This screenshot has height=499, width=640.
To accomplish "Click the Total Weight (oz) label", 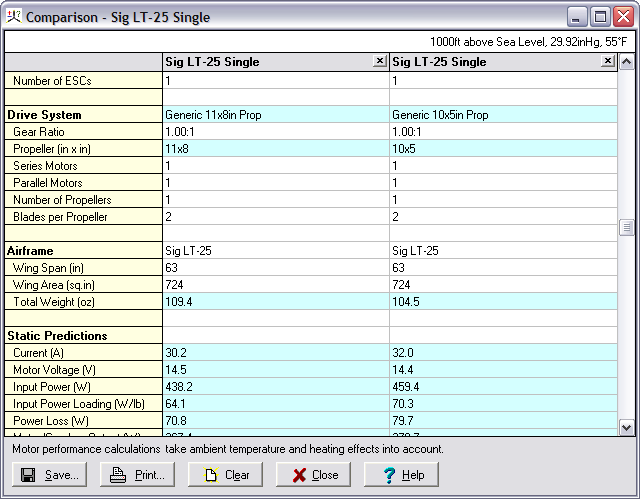I will pyautogui.click(x=54, y=302).
